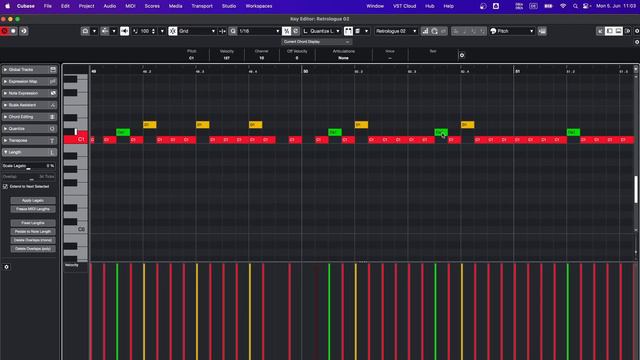Toggle the Solo Editor red button

click(x=4, y=31)
